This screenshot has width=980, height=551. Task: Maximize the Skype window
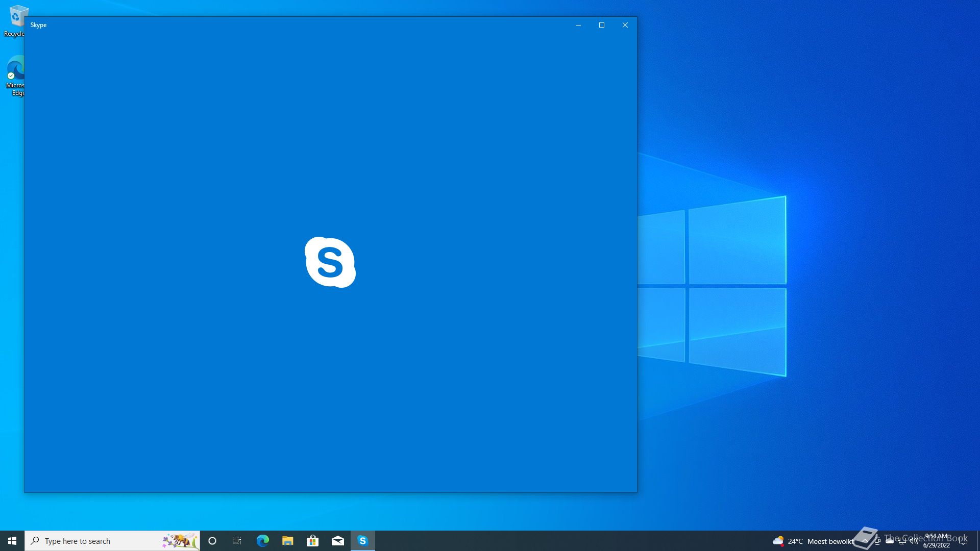point(602,25)
